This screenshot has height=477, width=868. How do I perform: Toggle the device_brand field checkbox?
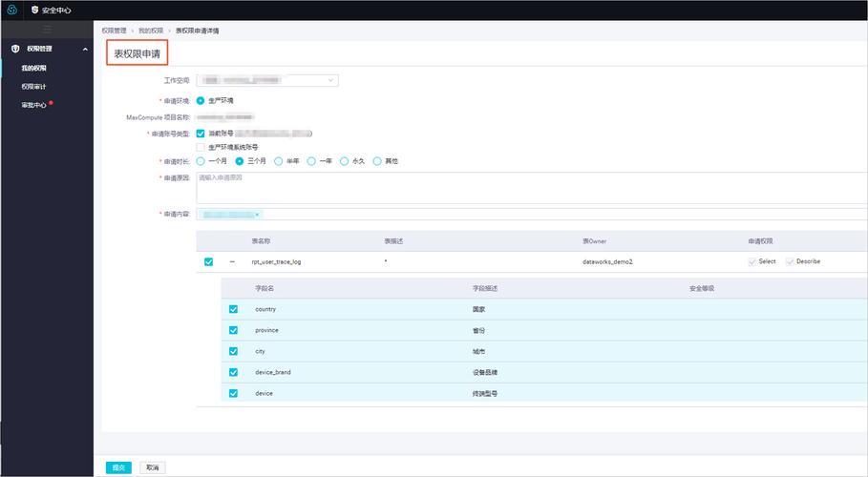pyautogui.click(x=233, y=372)
